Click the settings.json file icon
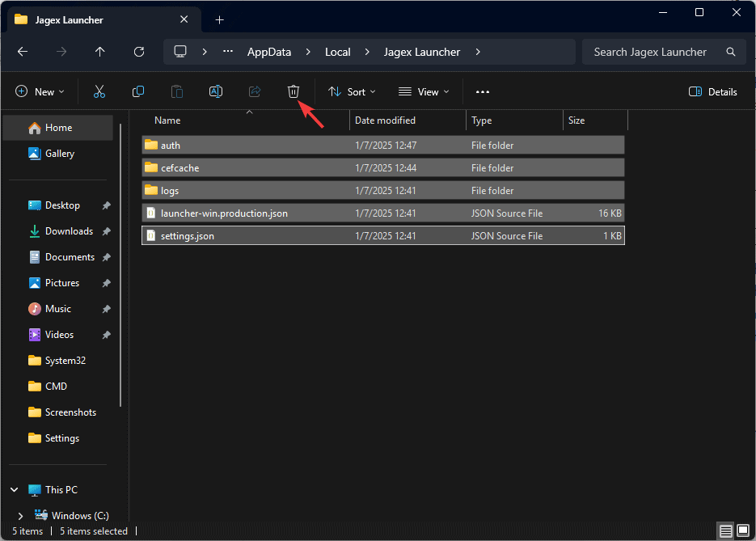This screenshot has height=541, width=756. [151, 235]
